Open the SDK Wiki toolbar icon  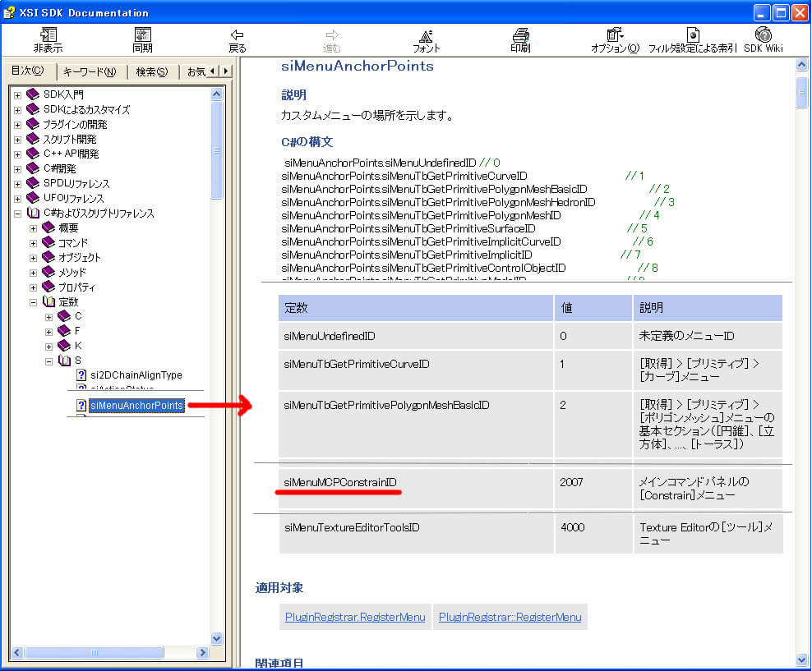coord(764,34)
